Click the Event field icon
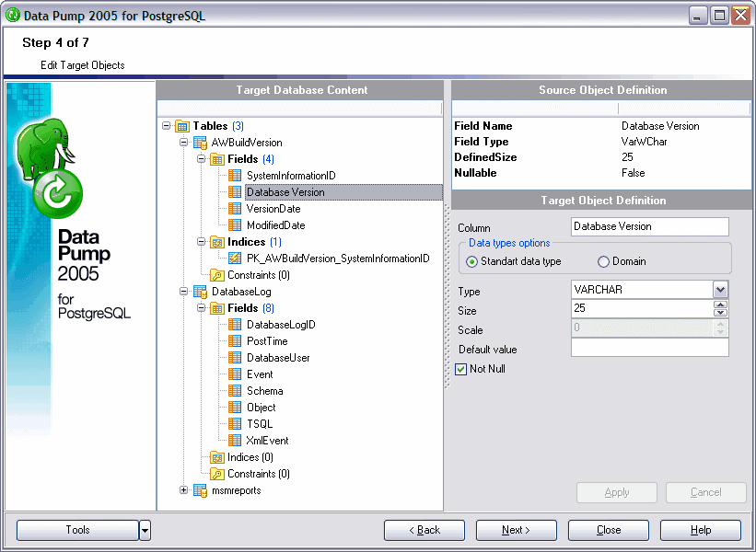Image resolution: width=756 pixels, height=552 pixels. point(235,374)
